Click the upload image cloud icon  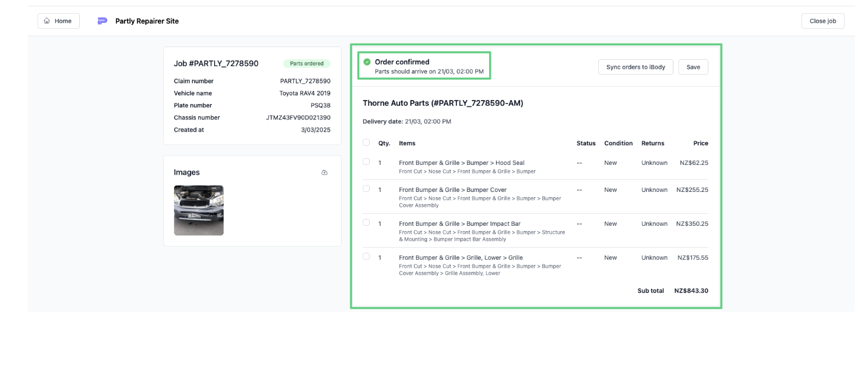click(324, 172)
